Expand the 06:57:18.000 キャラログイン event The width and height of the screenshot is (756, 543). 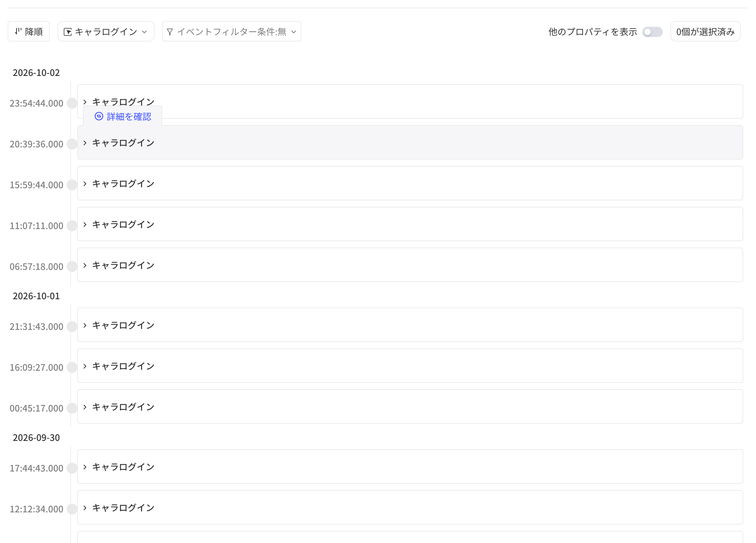(x=85, y=265)
